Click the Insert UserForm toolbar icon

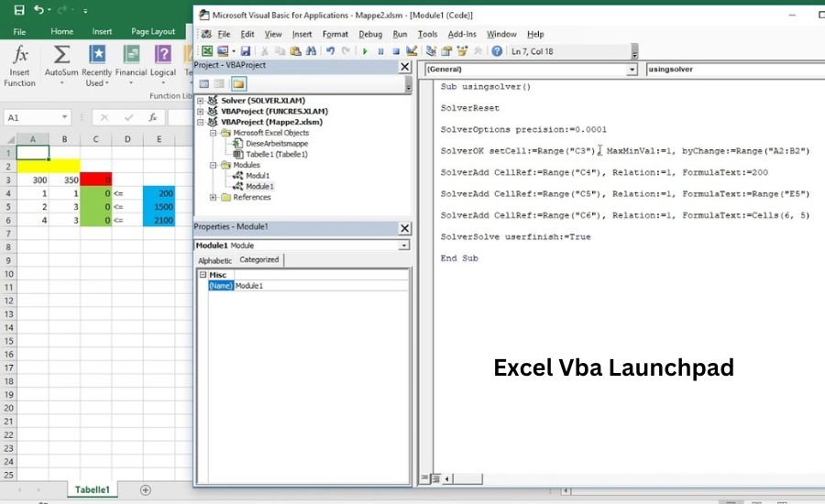tap(223, 51)
